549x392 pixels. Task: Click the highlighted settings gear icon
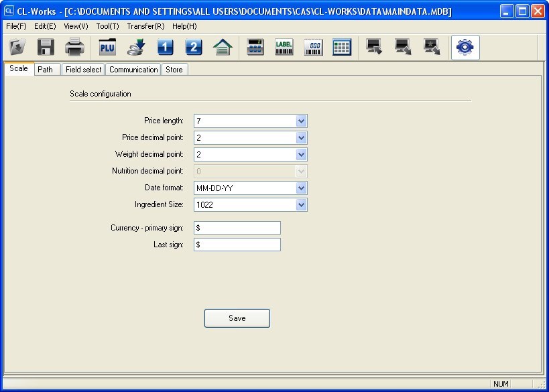[x=465, y=47]
